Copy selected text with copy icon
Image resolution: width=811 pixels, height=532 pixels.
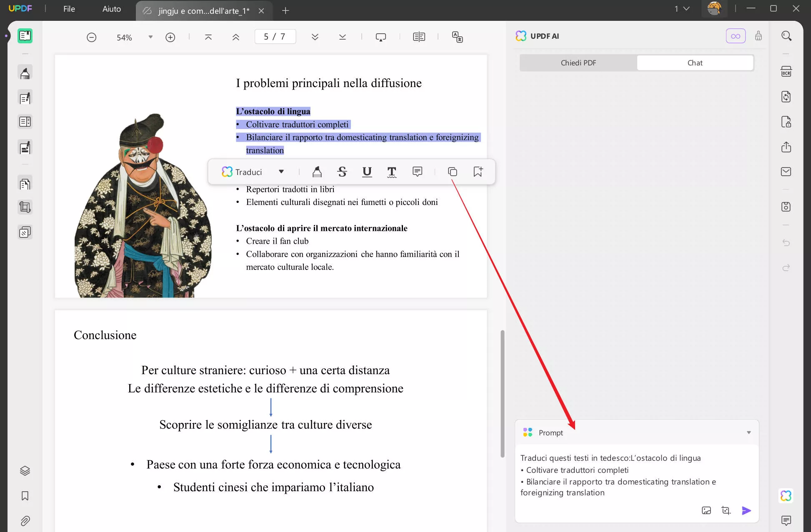[x=452, y=172]
